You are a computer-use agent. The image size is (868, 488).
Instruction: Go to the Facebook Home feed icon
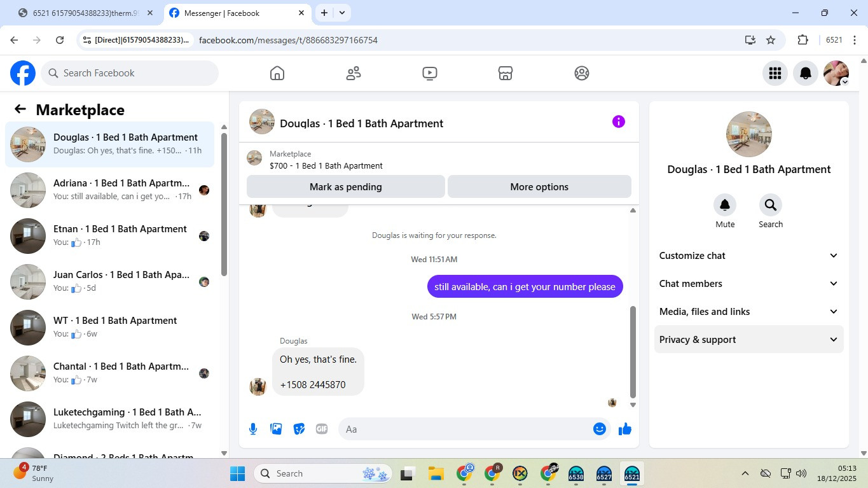(277, 73)
